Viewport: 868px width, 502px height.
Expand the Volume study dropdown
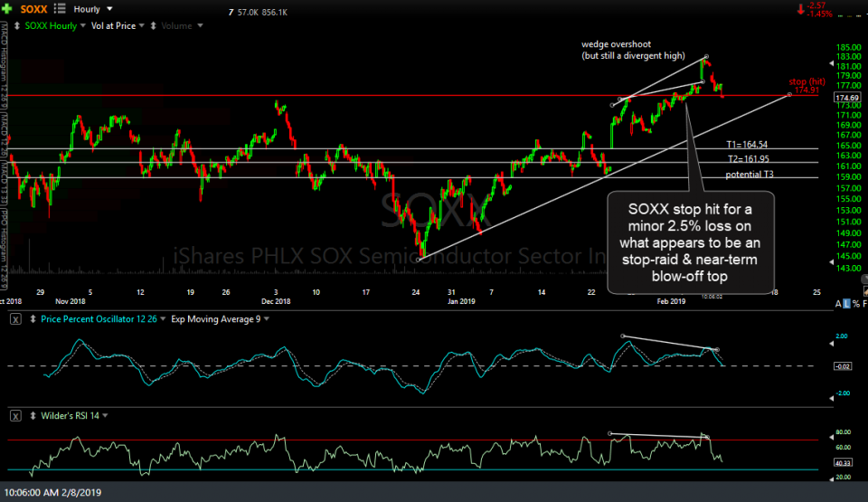pos(200,25)
